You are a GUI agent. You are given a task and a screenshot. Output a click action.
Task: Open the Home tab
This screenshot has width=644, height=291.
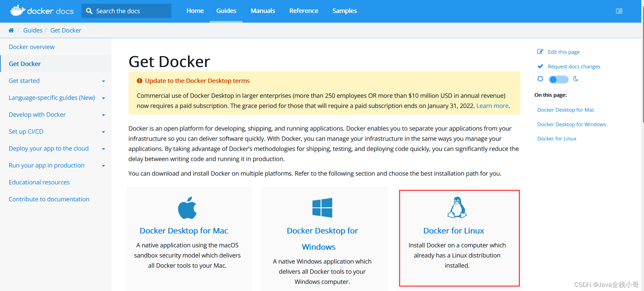[x=195, y=11]
